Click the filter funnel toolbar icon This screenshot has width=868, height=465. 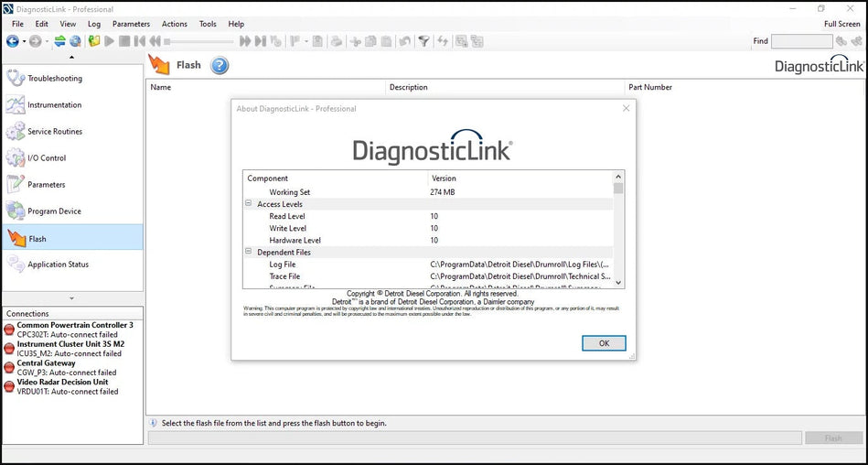coord(423,41)
